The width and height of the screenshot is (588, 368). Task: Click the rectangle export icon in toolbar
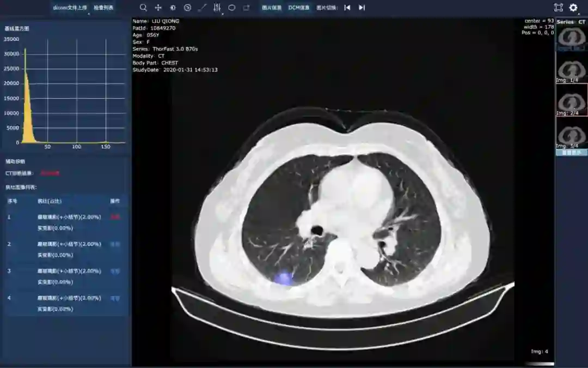tap(247, 8)
